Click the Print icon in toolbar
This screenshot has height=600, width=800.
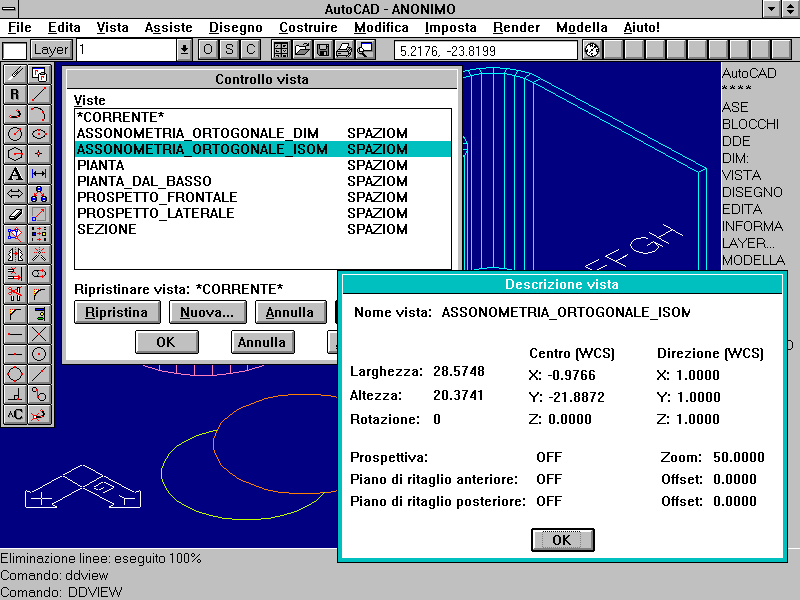344,50
